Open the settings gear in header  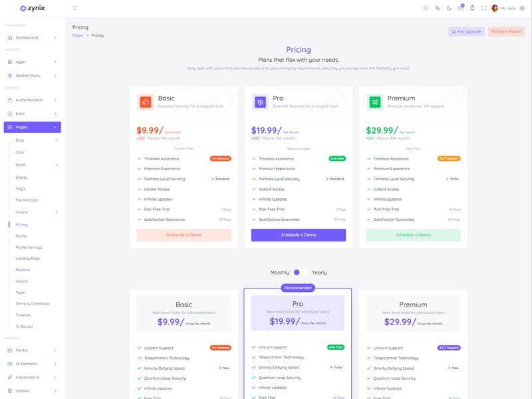(522, 9)
